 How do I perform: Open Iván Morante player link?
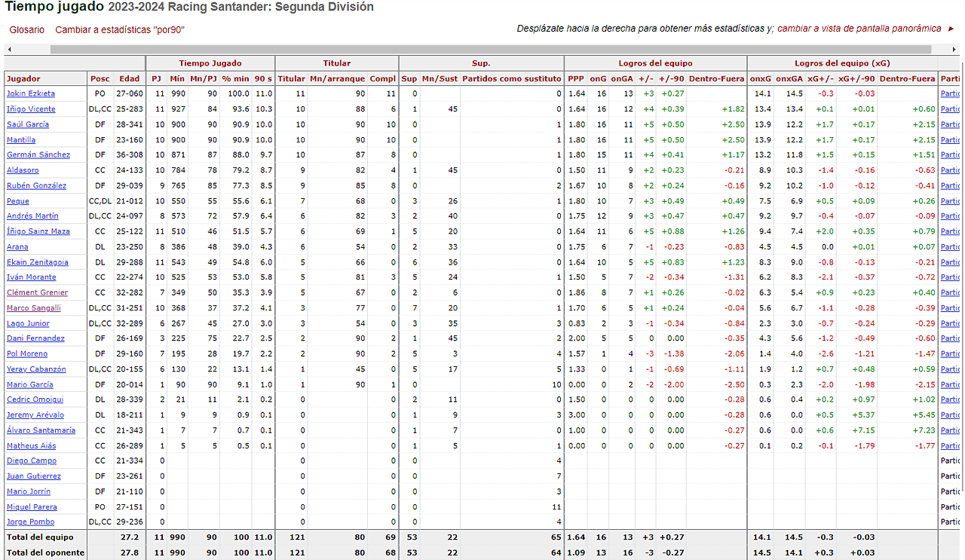32,277
